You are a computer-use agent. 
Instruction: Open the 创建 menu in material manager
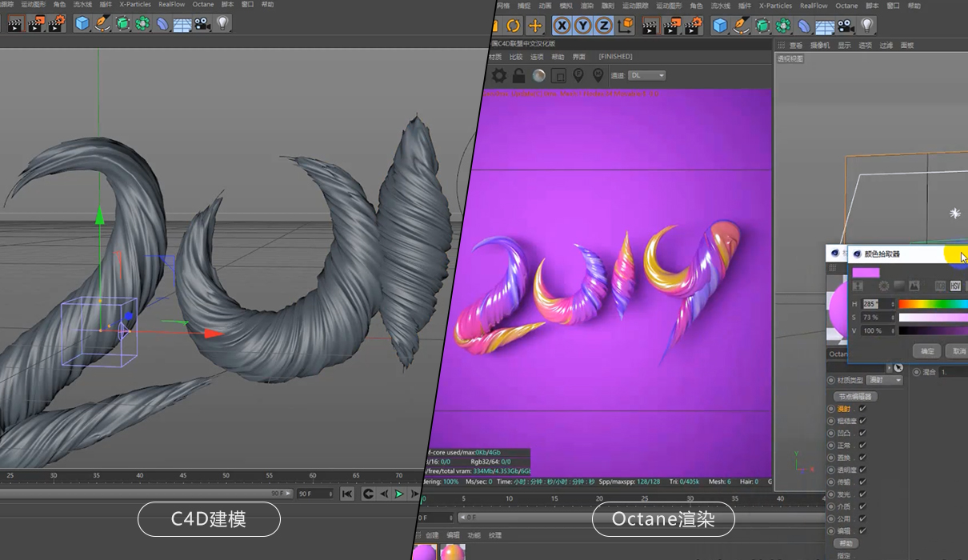(431, 535)
